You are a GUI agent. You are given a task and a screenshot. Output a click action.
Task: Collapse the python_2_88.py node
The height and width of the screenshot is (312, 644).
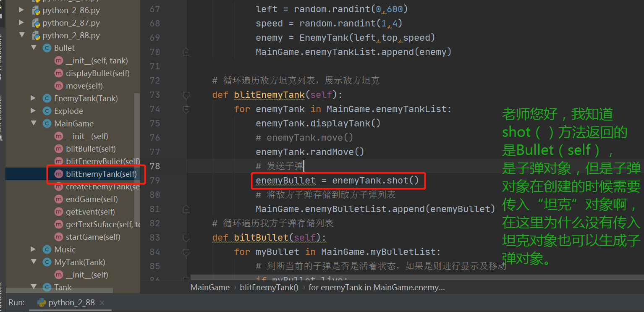click(x=21, y=36)
